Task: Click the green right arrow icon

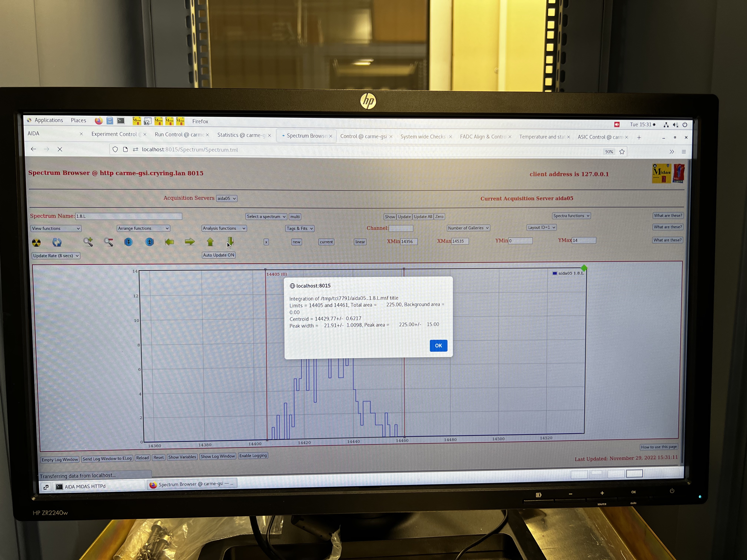Action: click(190, 242)
